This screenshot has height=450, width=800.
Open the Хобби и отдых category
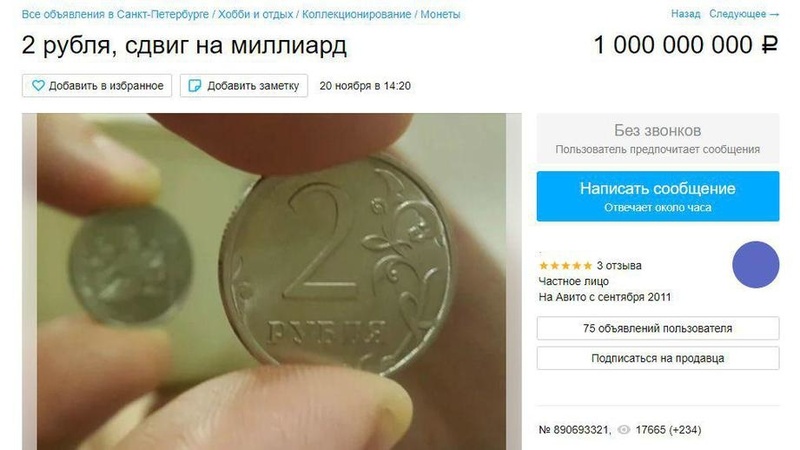256,14
